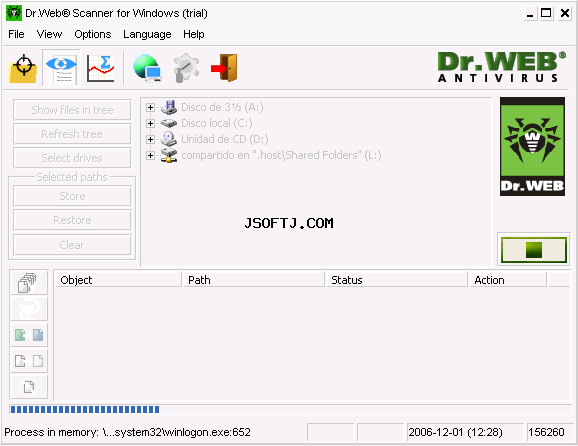Click the local disk C: drive icon

[x=169, y=123]
